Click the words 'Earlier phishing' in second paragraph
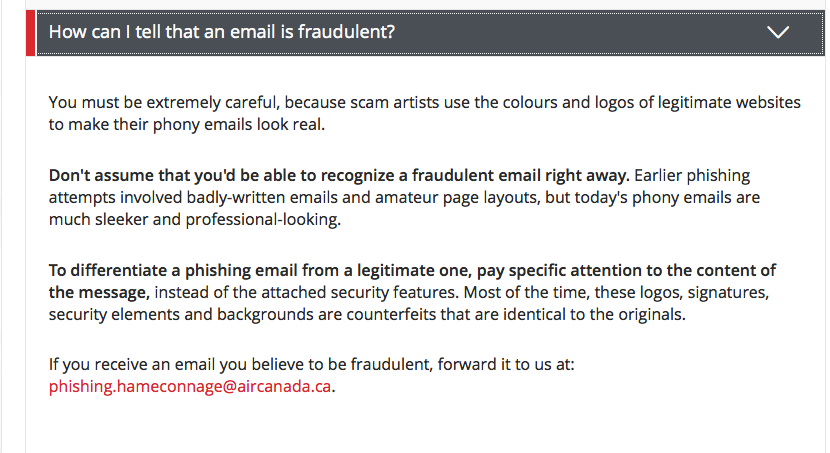 tap(692, 175)
